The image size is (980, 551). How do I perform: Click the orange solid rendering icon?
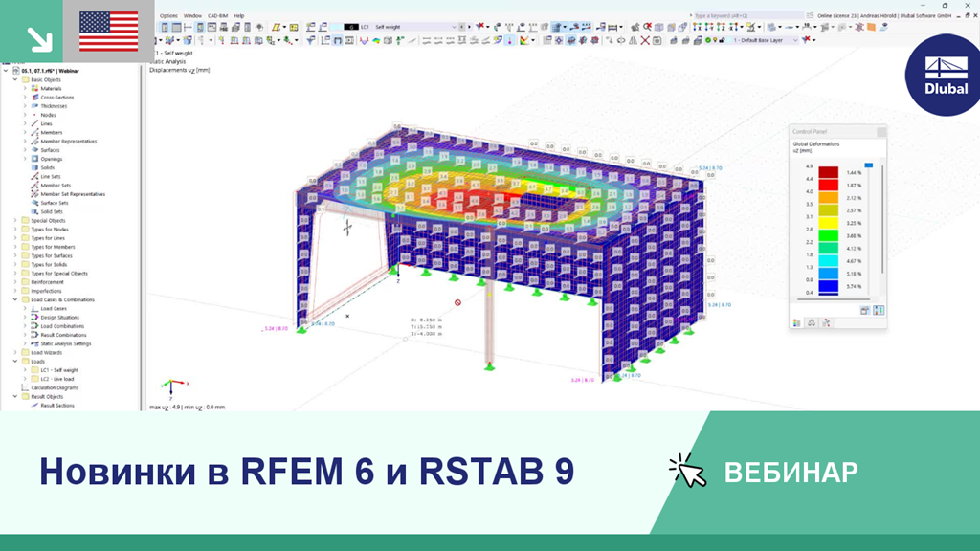click(x=871, y=27)
